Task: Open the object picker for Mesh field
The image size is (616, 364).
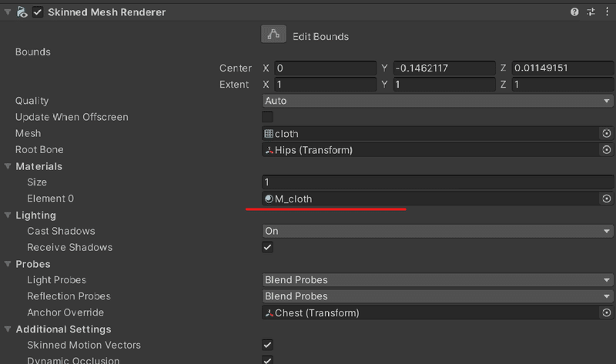Action: tap(606, 133)
